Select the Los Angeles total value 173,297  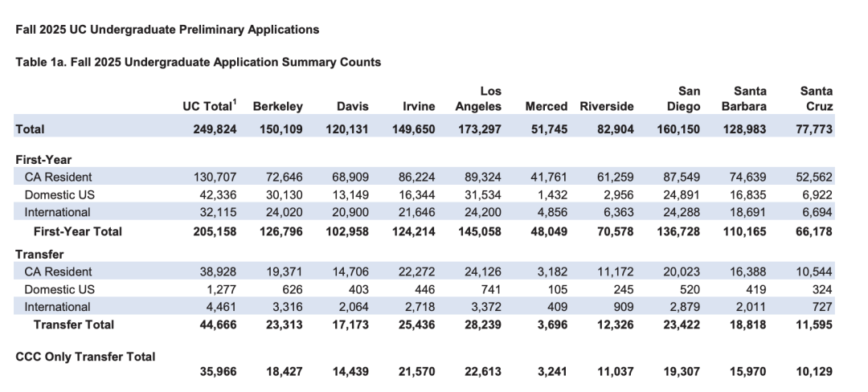click(x=480, y=129)
